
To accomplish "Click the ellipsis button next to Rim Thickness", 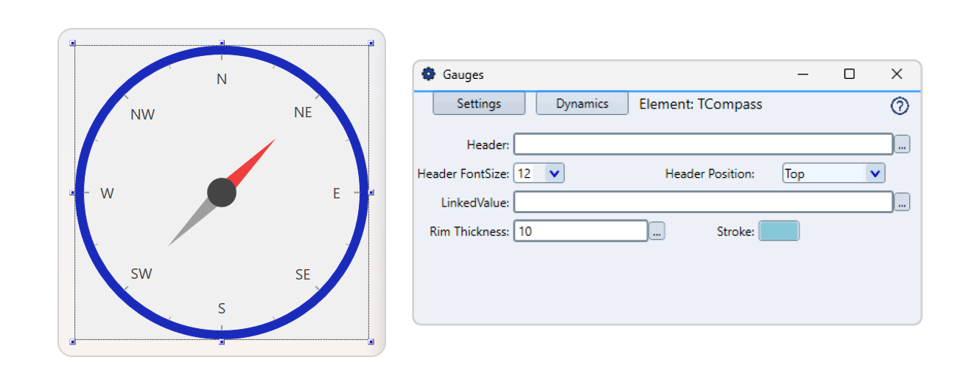I will click(x=657, y=232).
